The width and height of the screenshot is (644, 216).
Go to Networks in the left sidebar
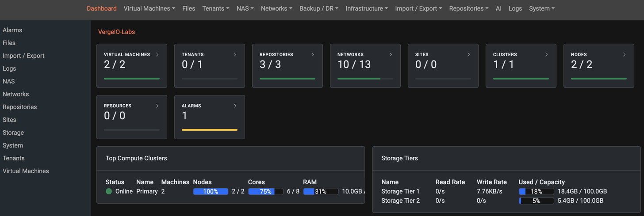tap(16, 94)
